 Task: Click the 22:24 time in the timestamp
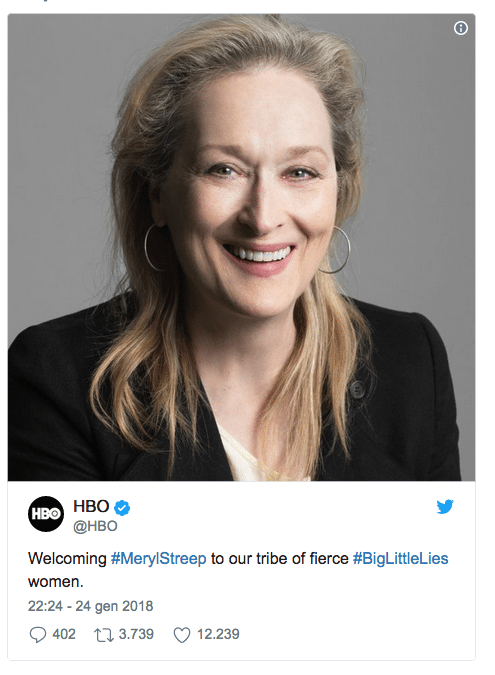[46, 606]
